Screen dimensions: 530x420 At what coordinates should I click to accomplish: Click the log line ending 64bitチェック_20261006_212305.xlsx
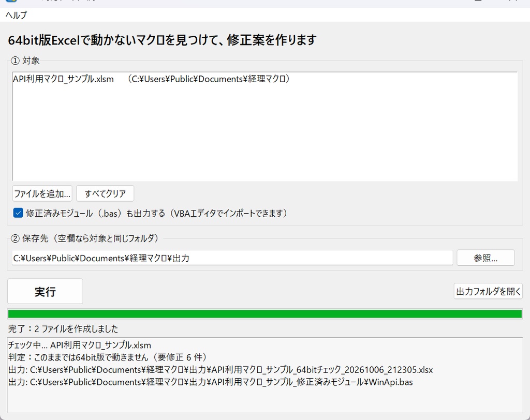pyautogui.click(x=220, y=370)
